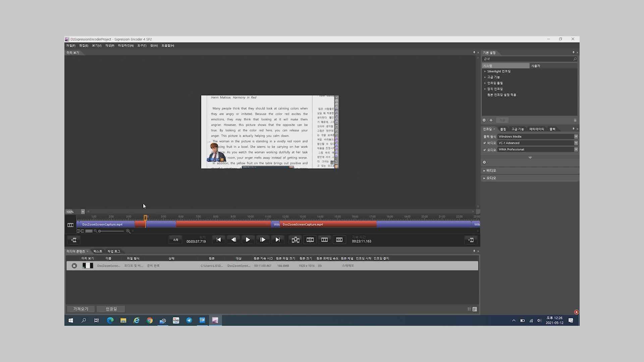Remove DocZoomScreen item with X icon
Viewport: 644px width, 362px height.
coord(74,266)
